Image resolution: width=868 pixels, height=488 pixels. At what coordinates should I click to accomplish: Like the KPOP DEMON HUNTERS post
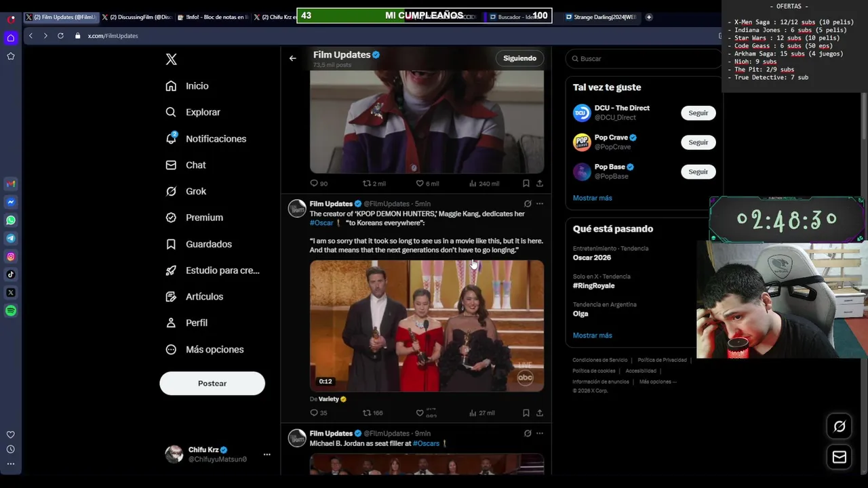point(420,413)
